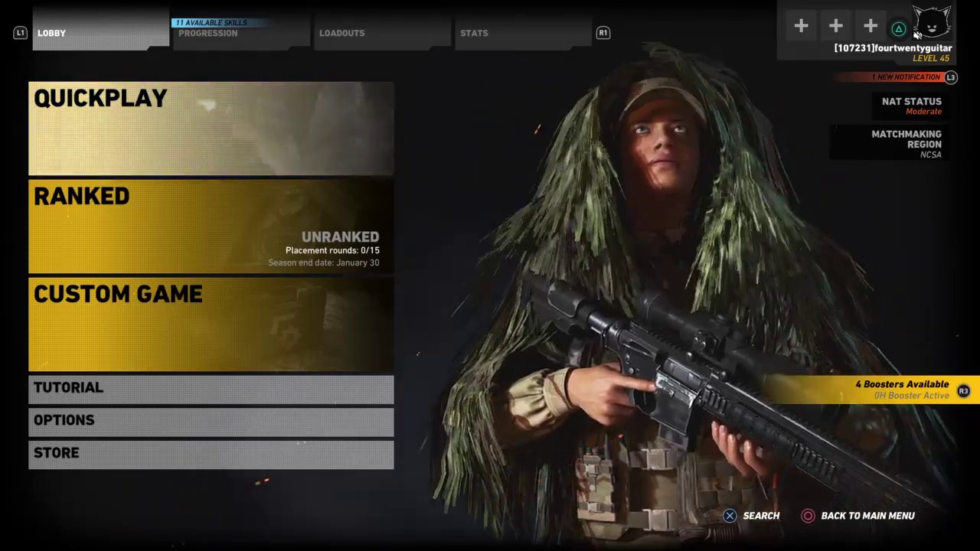Click the third squad invite plus slot

(871, 27)
